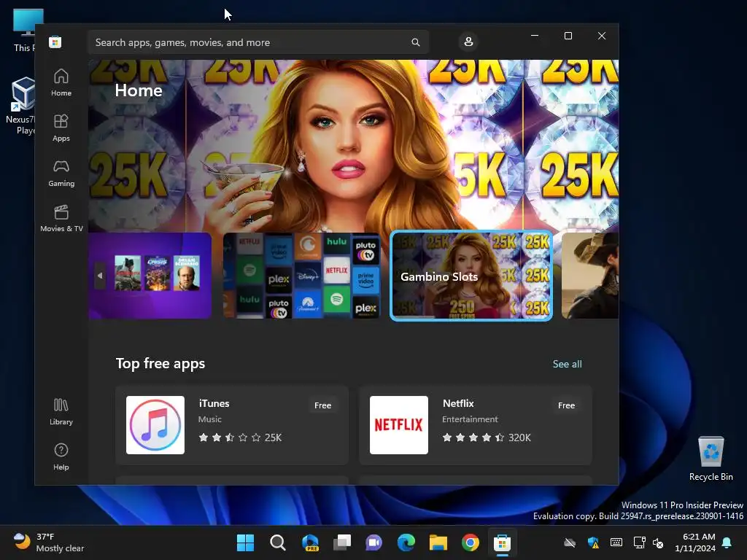Open the user account profile icon

tap(468, 42)
